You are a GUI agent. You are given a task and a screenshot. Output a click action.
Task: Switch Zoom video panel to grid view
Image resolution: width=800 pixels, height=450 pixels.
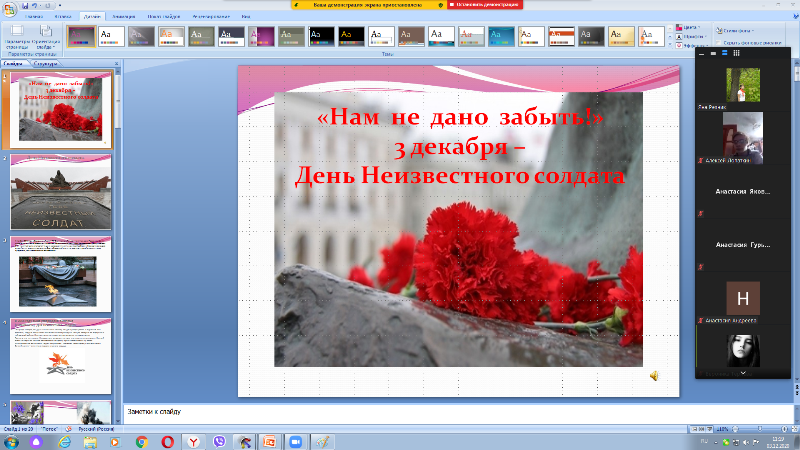pyautogui.click(x=736, y=53)
